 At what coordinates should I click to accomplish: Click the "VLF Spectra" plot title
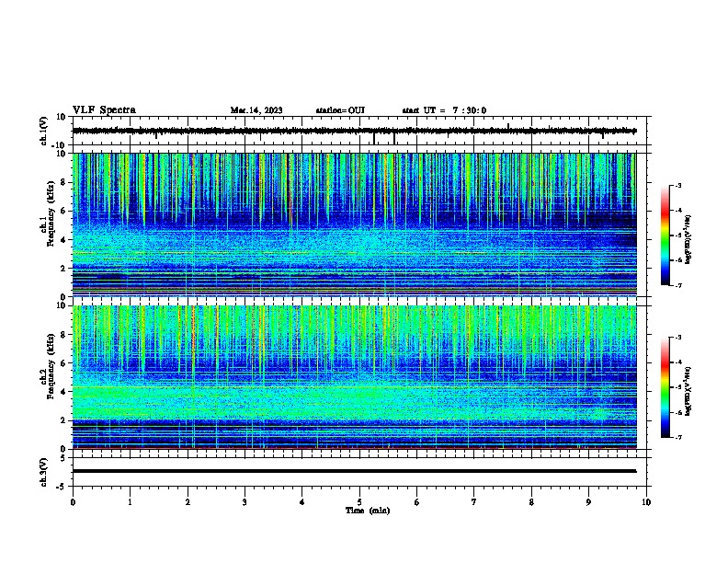[x=104, y=110]
